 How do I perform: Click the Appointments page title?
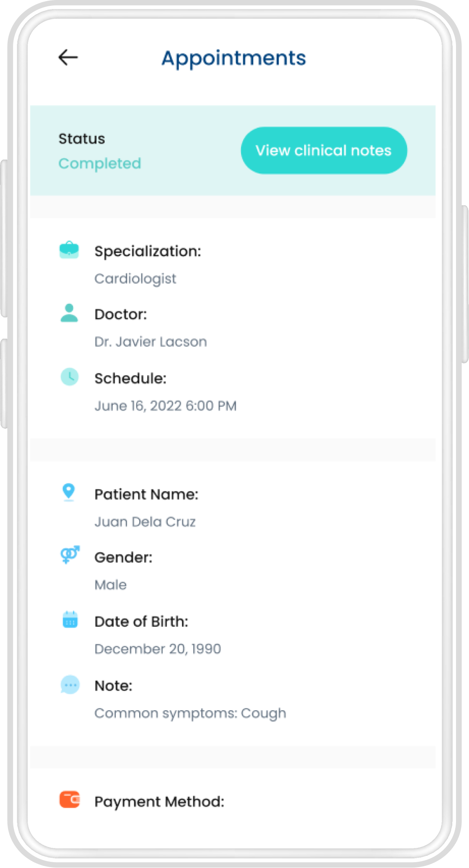coord(234,58)
